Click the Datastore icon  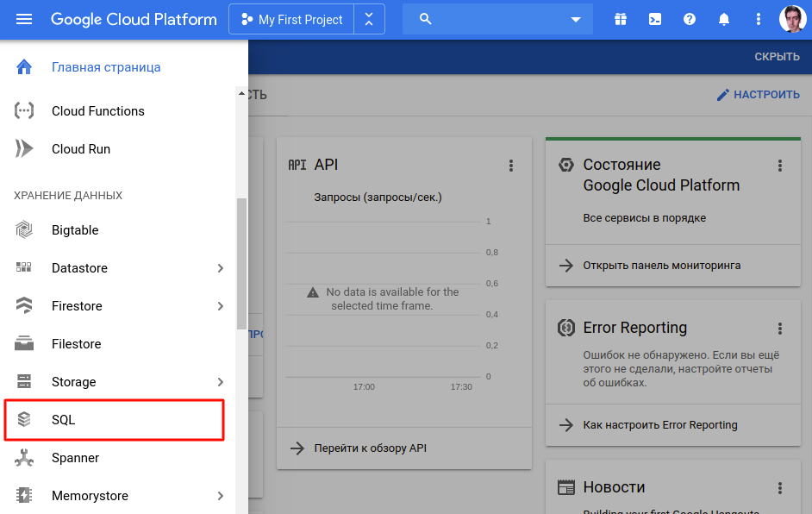pyautogui.click(x=24, y=267)
